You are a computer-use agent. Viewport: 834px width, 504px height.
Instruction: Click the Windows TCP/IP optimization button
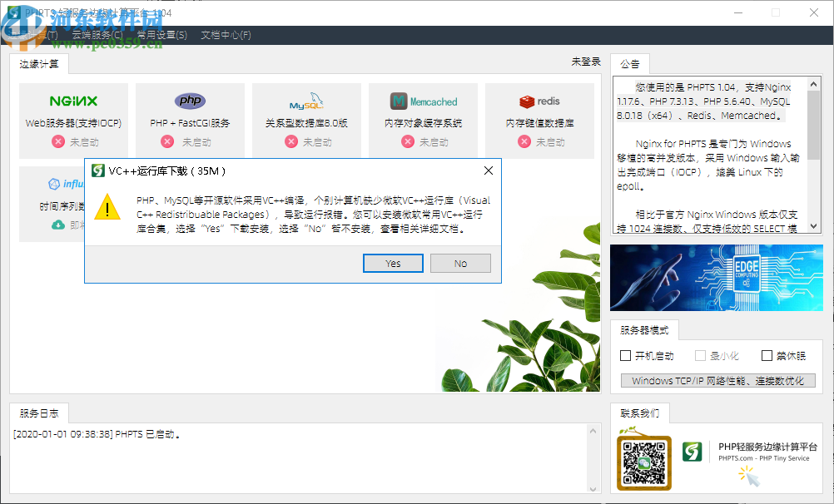pyautogui.click(x=717, y=380)
